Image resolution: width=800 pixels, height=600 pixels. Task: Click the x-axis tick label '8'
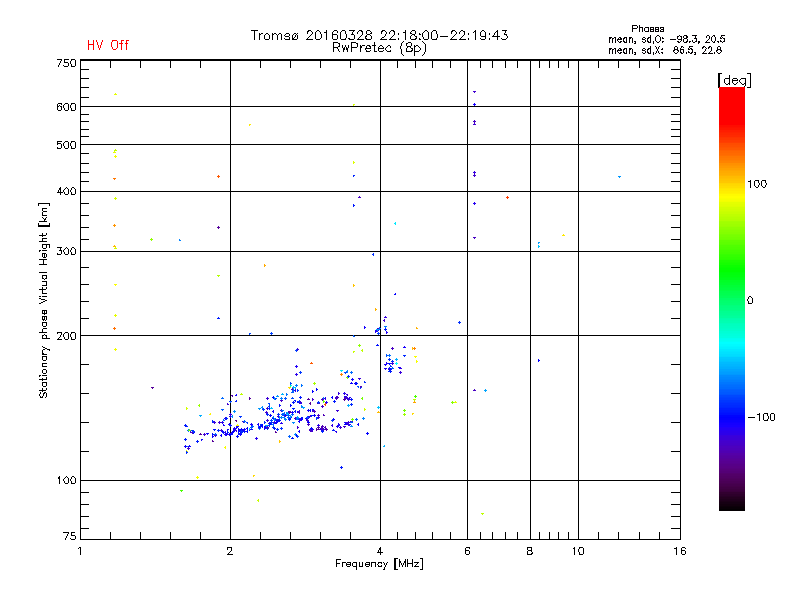point(530,551)
